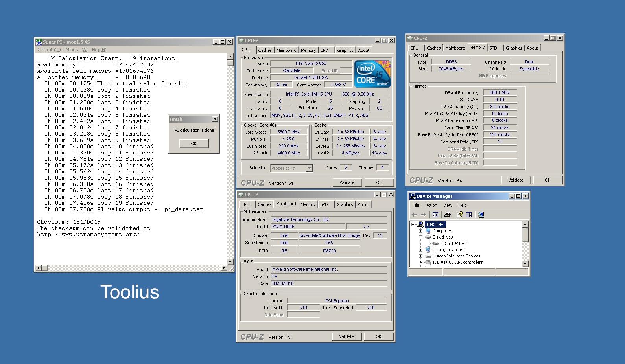Switch to Graphics tab in CPU-Z Mainboard window
Viewport: 625px width, 364px height.
[345, 204]
